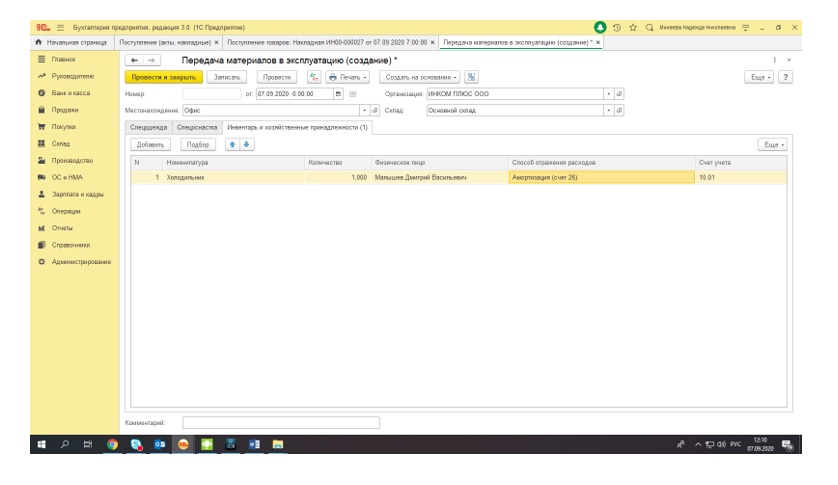Screen dimensions: 838x485
Task: Expand the Печать dropdown button
Action: (x=348, y=77)
